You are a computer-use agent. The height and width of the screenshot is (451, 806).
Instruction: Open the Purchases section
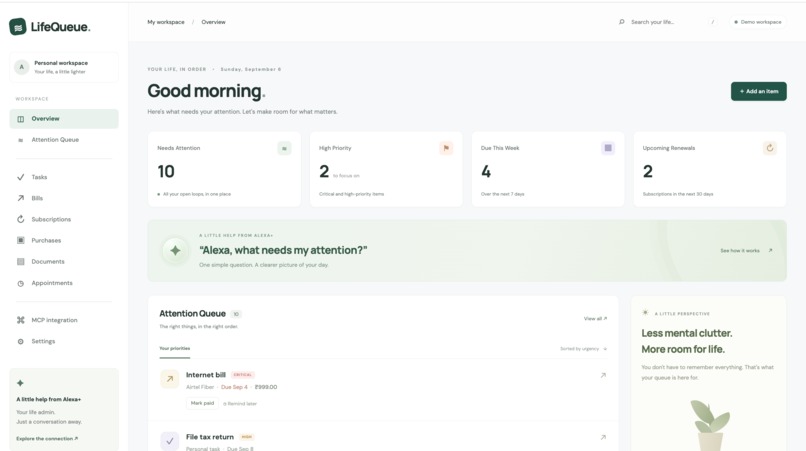[64, 240]
